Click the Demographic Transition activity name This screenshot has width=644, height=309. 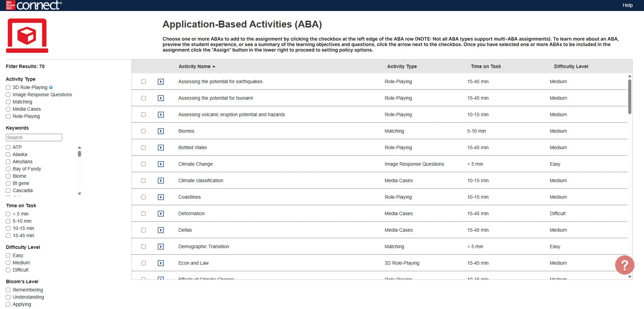point(203,246)
